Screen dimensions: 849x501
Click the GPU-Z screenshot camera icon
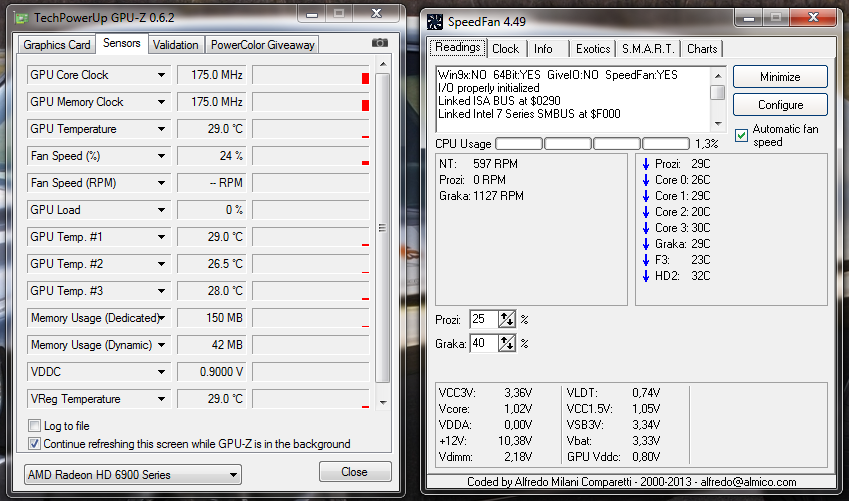380,43
